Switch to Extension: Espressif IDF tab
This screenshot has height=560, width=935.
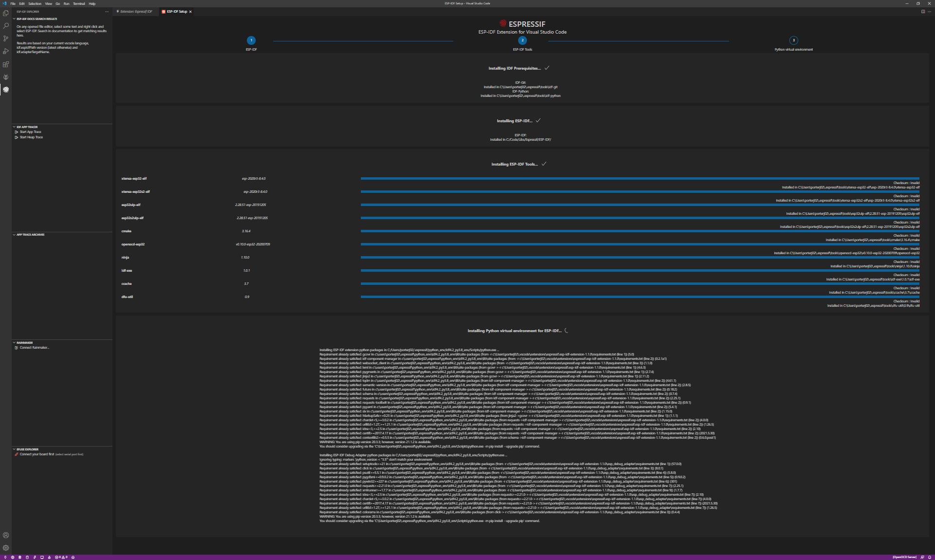tap(136, 12)
